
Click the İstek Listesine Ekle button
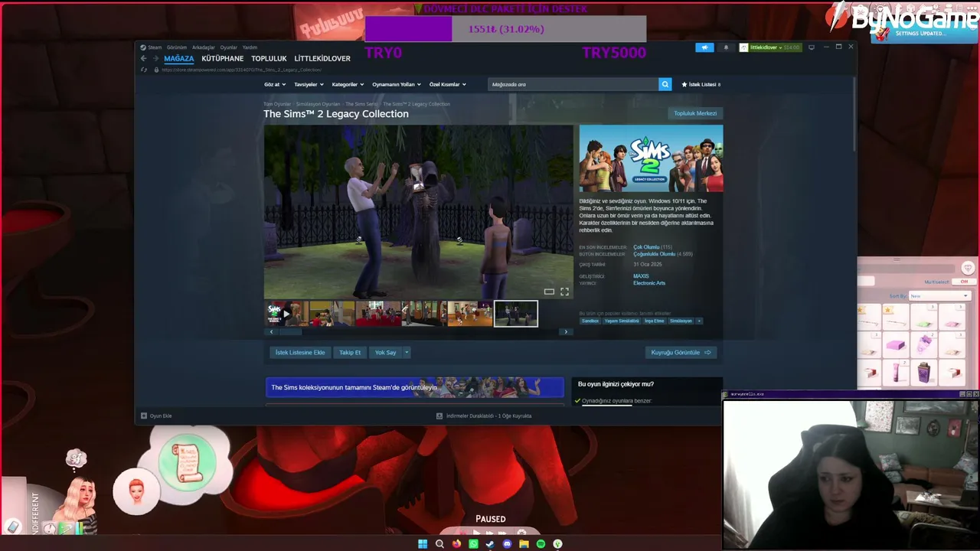coord(300,352)
